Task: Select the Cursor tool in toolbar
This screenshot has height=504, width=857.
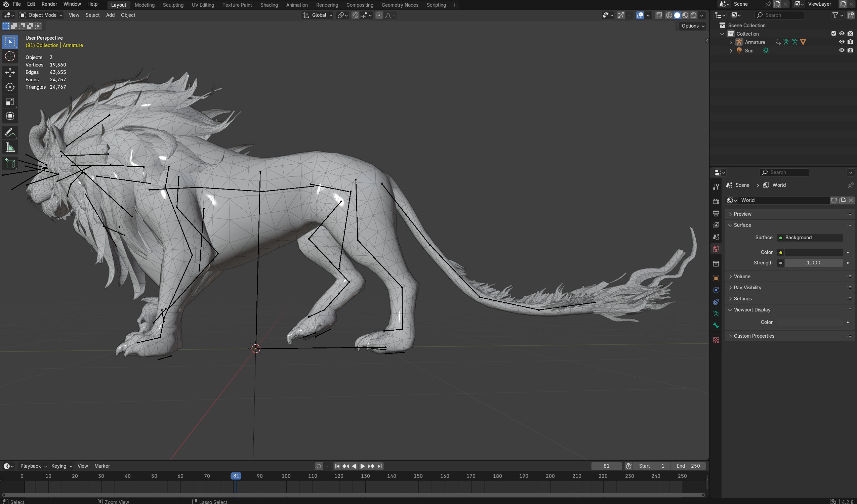Action: pos(10,56)
